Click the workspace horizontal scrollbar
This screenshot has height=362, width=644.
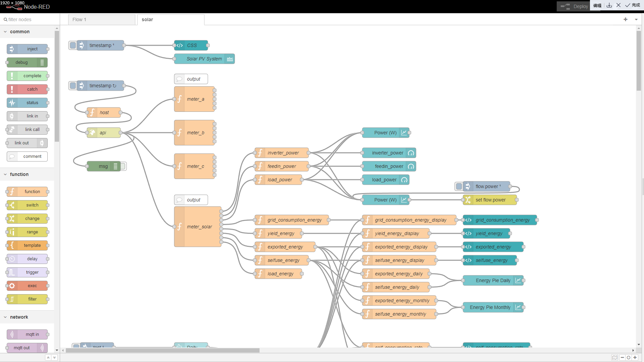point(163,350)
